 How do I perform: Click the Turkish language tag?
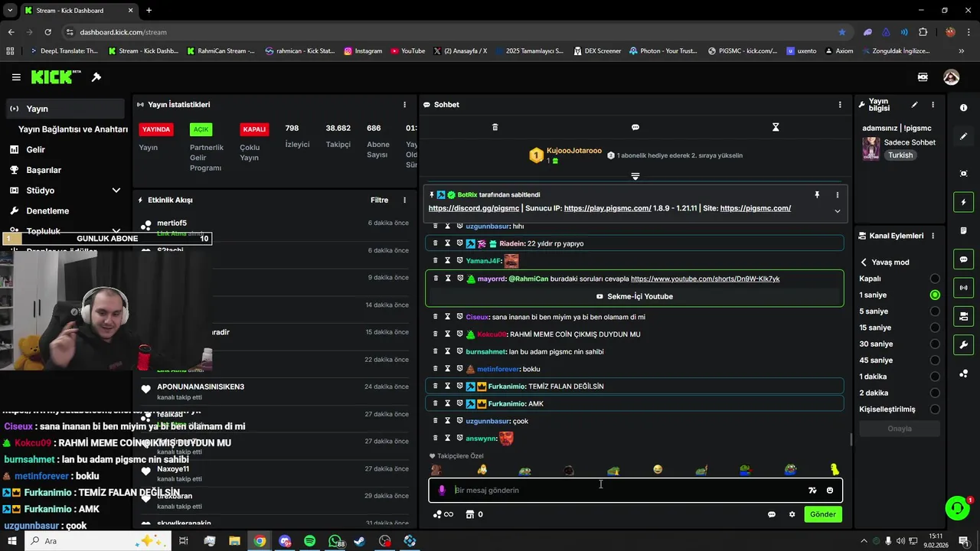tap(900, 155)
